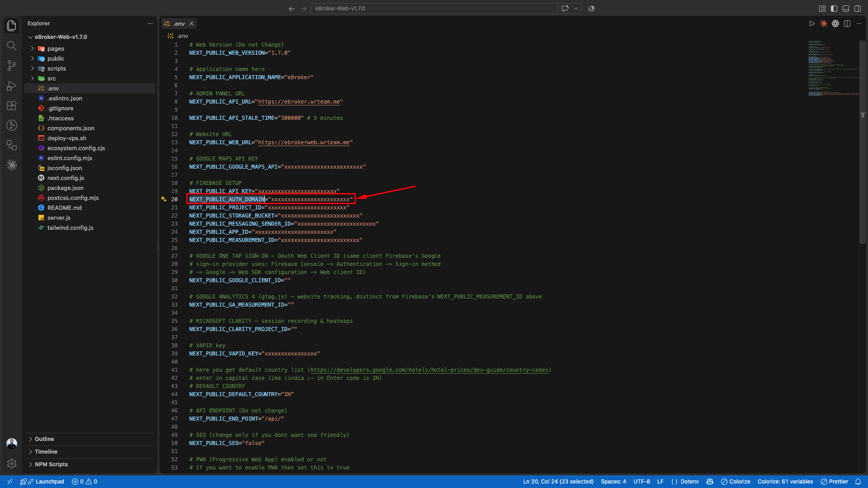Click the Run play icon in editor toolbar
Image resolution: width=868 pixels, height=488 pixels.
click(x=812, y=24)
